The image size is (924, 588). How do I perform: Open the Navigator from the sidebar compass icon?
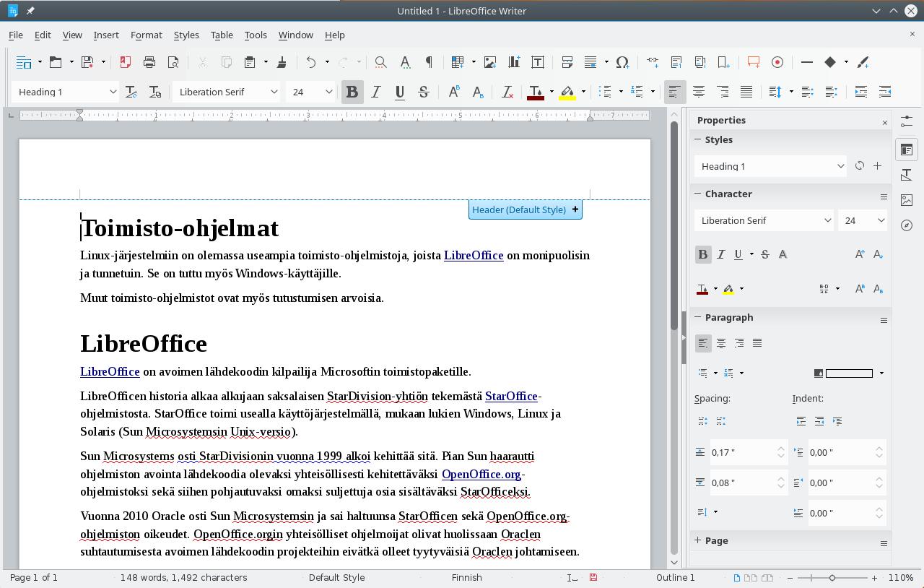click(907, 225)
